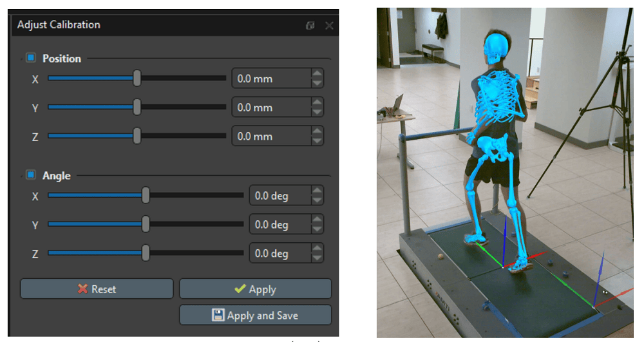Screen dimensions: 644x342
Task: Increase Angle Y with up arrow
Action: point(317,219)
